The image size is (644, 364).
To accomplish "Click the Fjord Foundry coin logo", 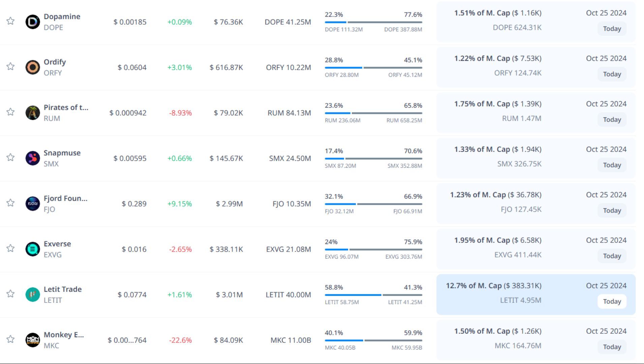I will (x=33, y=204).
